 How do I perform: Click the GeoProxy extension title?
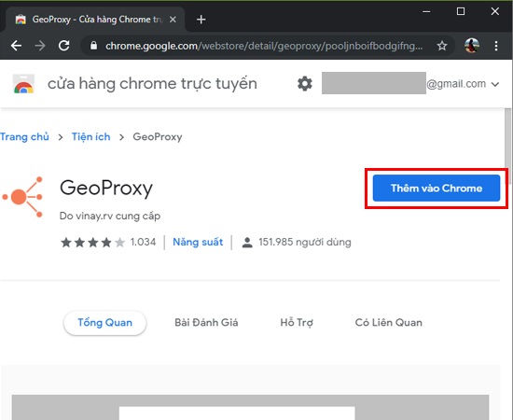tap(106, 189)
